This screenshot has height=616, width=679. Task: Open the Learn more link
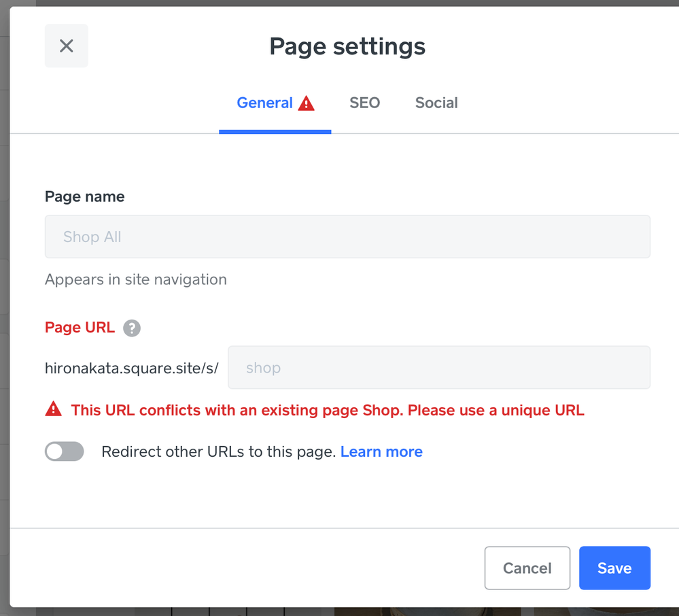(381, 451)
